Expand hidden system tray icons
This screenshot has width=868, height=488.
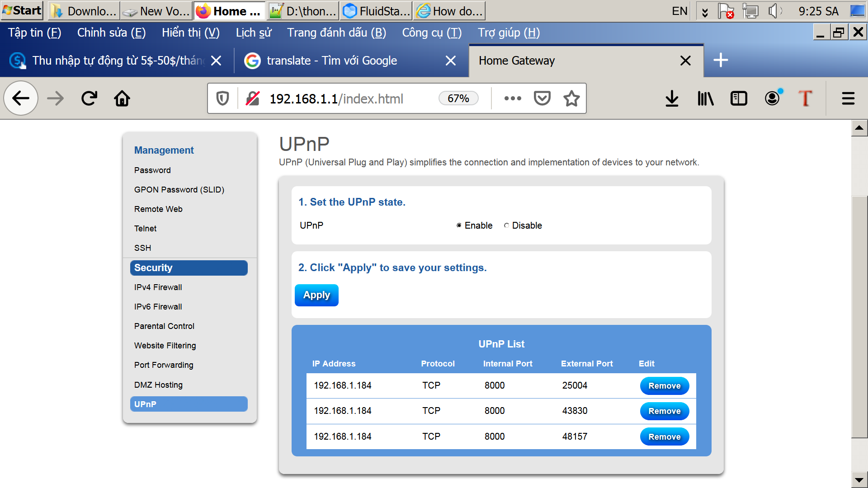[x=704, y=12]
